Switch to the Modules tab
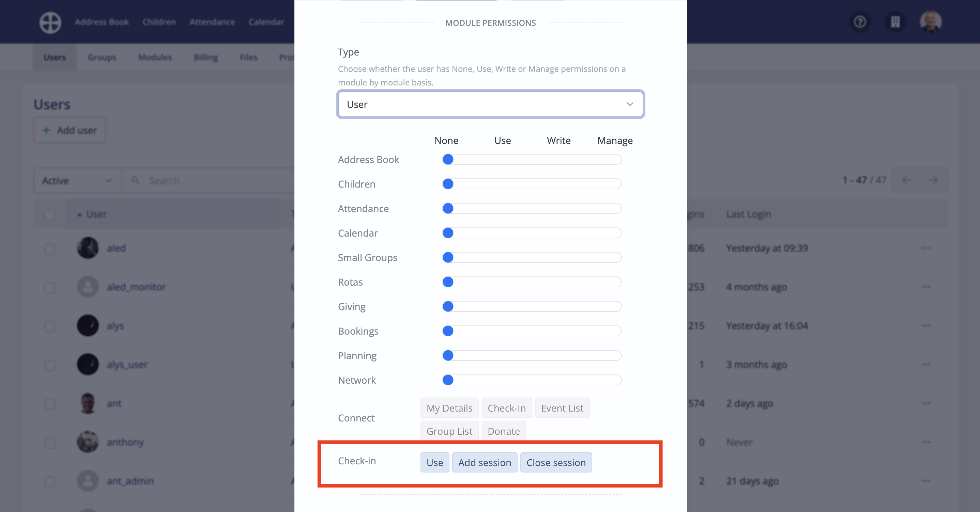 click(x=155, y=58)
